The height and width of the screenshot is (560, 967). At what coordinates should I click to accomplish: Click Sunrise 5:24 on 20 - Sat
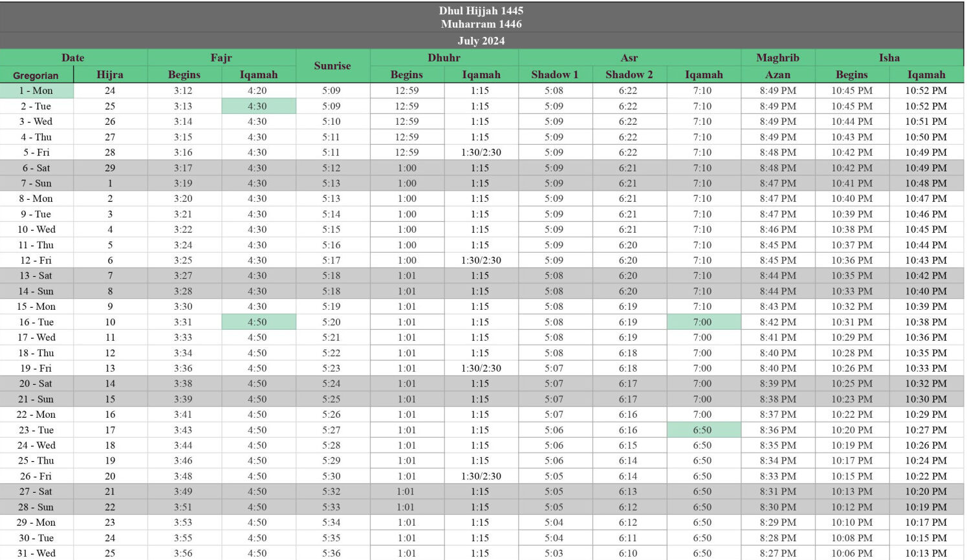tap(332, 383)
